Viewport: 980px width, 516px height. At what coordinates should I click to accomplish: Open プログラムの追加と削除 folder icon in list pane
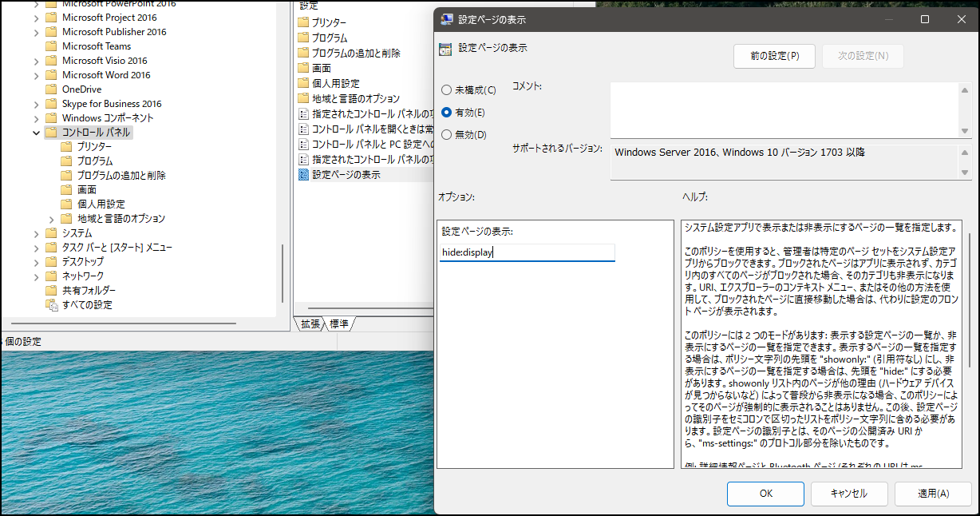(x=303, y=53)
